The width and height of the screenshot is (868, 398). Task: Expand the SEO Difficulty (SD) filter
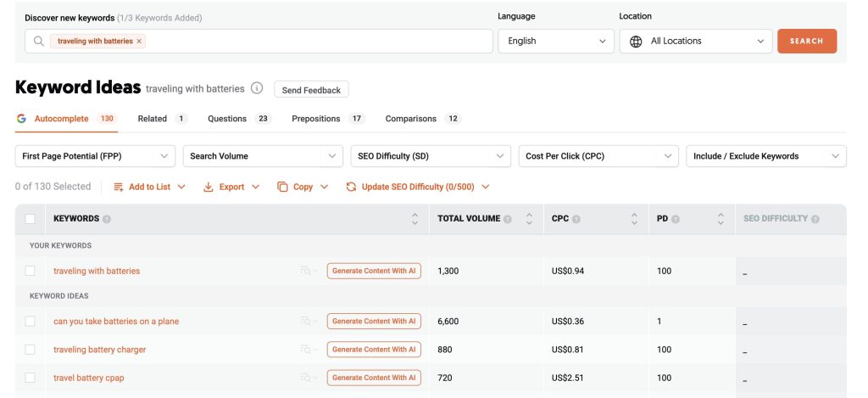[x=430, y=156]
